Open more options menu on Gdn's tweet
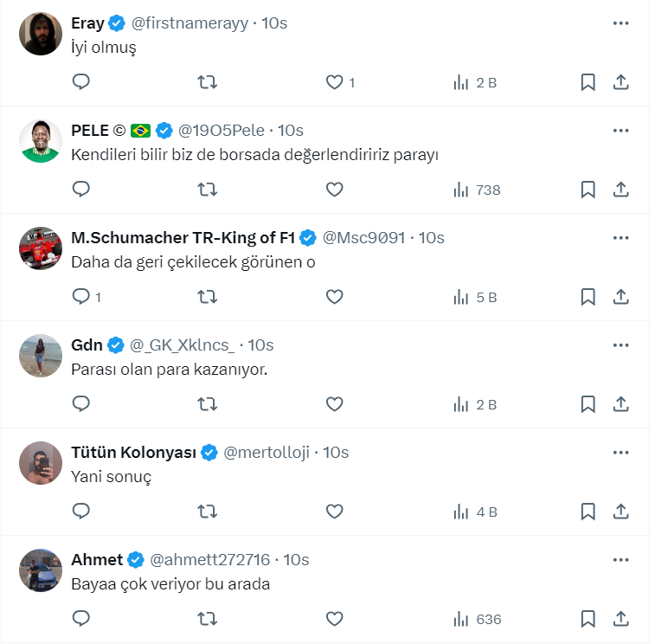 tap(620, 345)
